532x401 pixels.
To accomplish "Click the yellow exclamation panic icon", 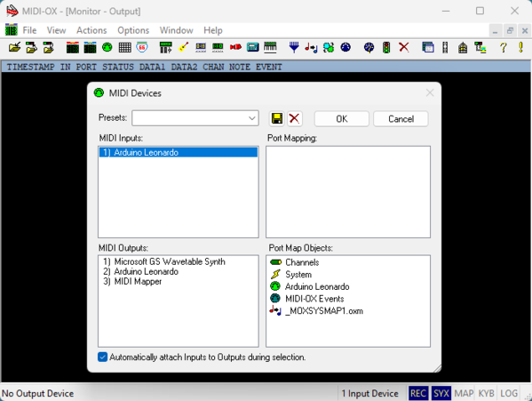I will [520, 47].
